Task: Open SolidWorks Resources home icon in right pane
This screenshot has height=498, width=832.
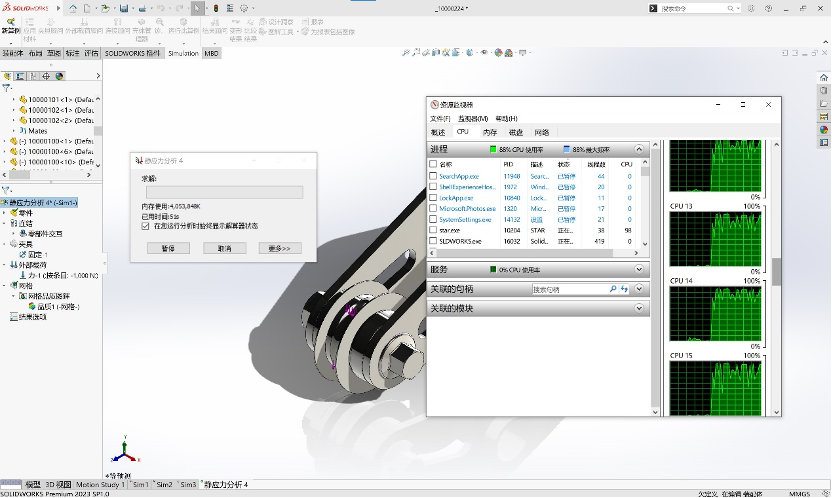Action: [824, 77]
